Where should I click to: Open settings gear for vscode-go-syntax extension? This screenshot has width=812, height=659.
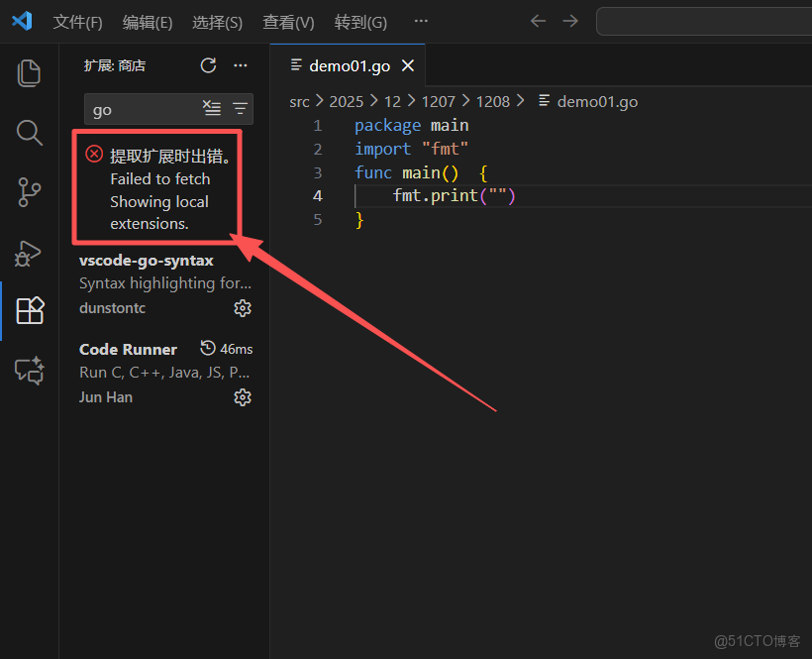[x=243, y=308]
